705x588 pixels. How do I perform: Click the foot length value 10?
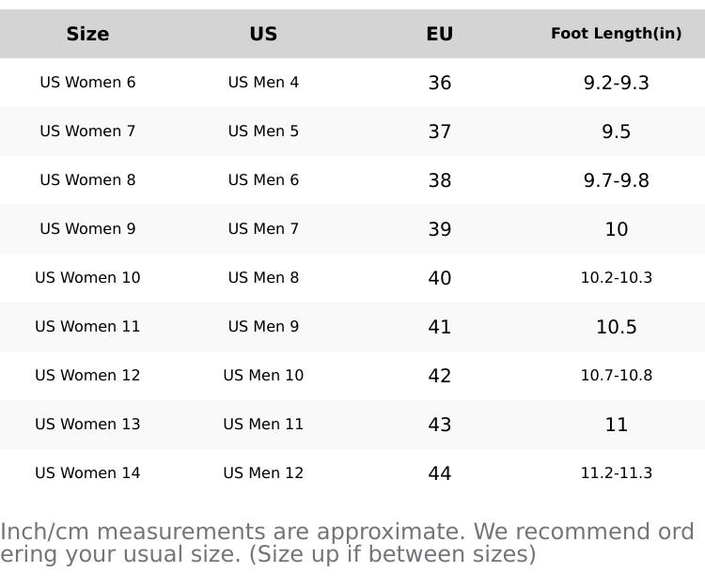(x=616, y=229)
